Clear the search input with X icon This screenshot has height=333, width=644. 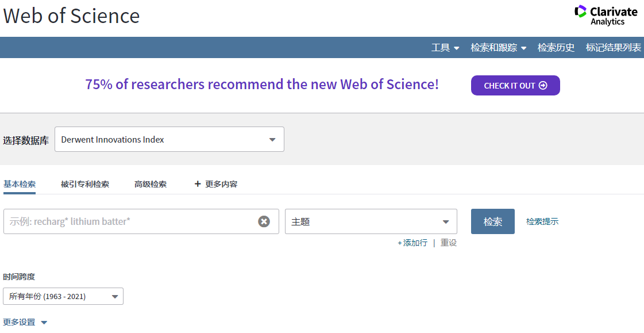[264, 221]
